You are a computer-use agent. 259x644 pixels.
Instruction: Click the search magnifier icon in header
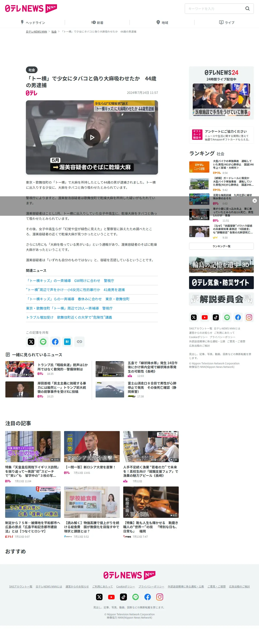click(247, 8)
